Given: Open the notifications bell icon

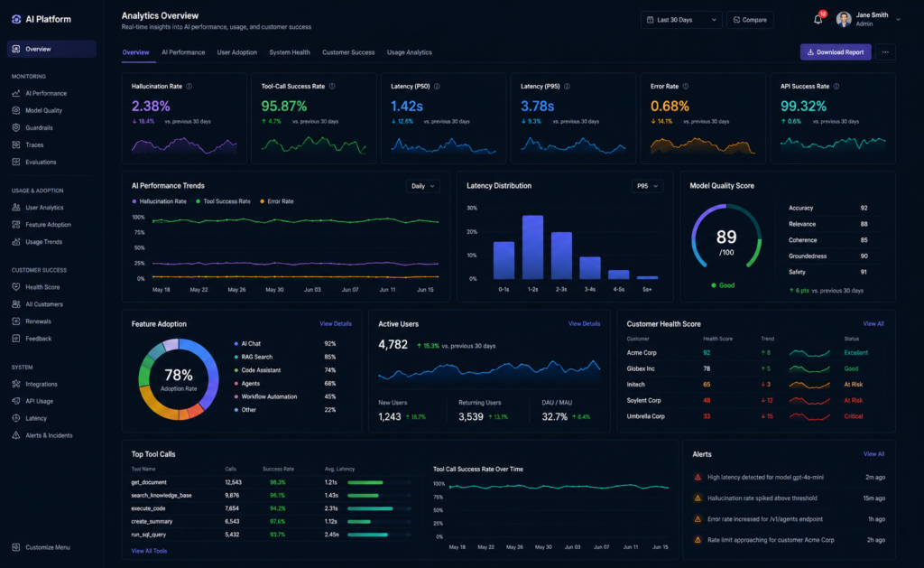Looking at the screenshot, I should point(818,20).
